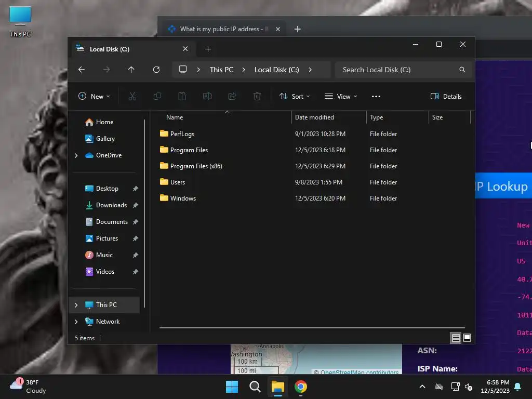Add a new File Explorer tab
This screenshot has width=532, height=399.
[x=208, y=49]
